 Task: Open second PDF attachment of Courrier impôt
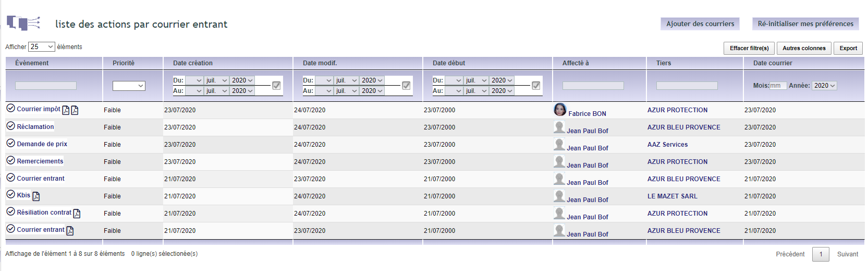point(75,110)
